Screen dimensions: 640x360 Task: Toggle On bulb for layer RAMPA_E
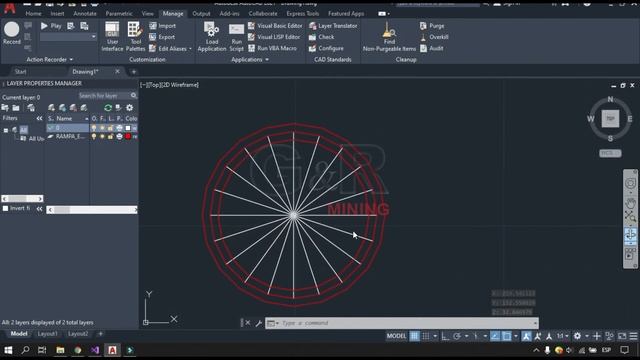pyautogui.click(x=94, y=137)
